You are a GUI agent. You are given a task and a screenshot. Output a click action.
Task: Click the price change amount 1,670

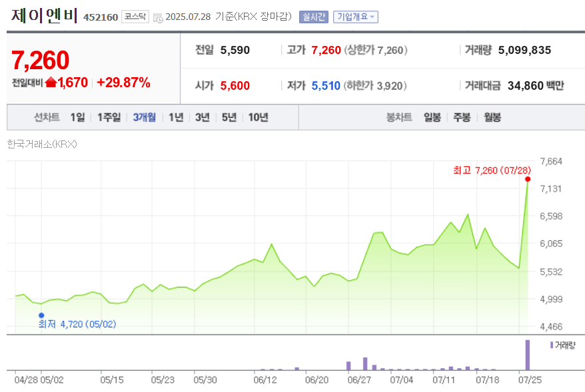tap(73, 83)
